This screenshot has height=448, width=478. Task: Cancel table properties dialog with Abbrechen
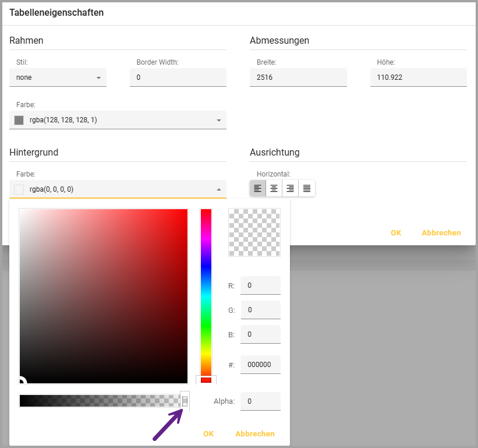[x=441, y=232]
